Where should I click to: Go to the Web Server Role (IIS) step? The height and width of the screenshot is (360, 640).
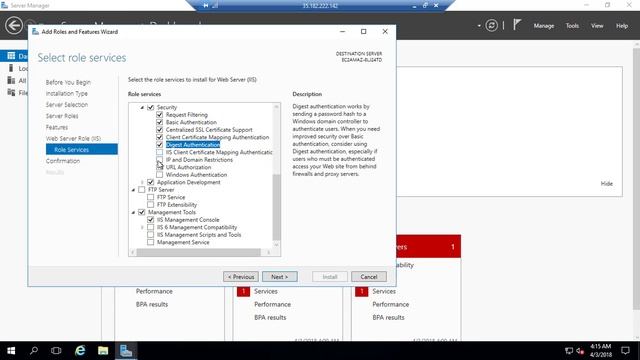tap(73, 138)
